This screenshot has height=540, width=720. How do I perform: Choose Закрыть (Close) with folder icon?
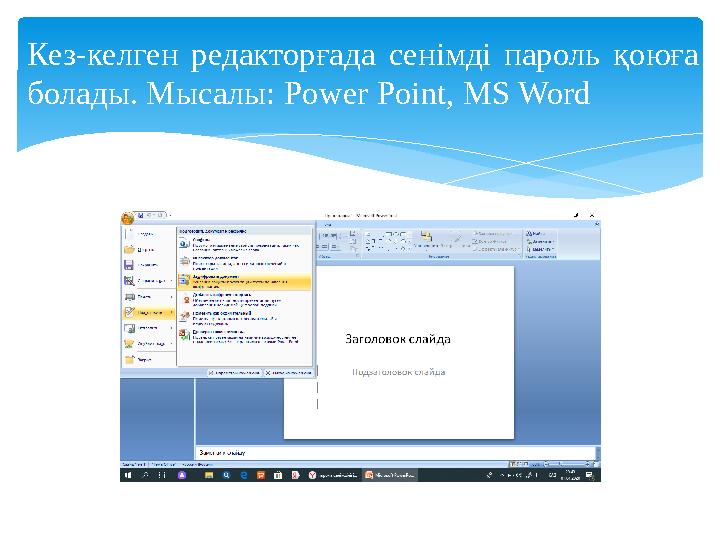click(x=149, y=360)
